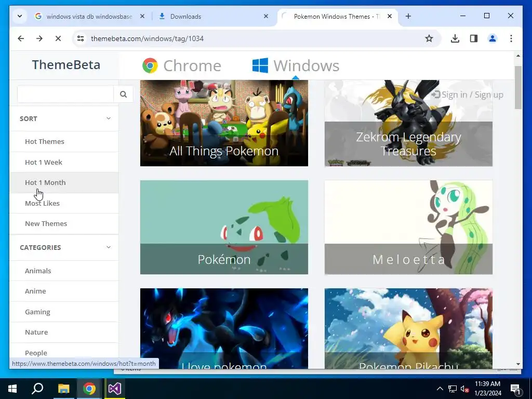Collapse the CATEGORIES section chevron

(x=108, y=247)
